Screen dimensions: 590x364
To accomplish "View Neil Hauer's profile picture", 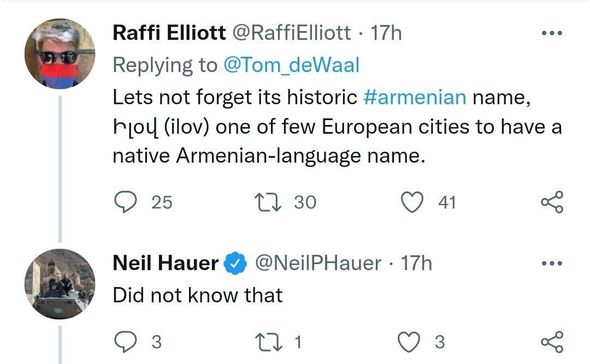I will click(x=60, y=284).
